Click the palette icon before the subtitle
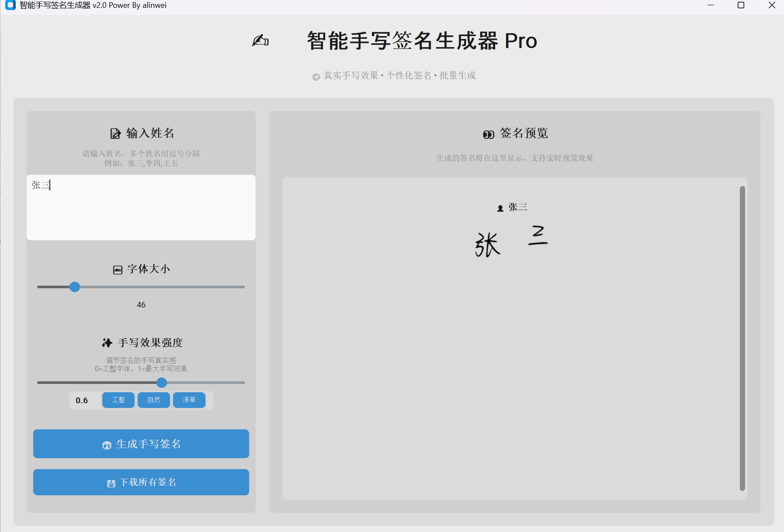Screen dimensions: 784x532 [x=316, y=77]
